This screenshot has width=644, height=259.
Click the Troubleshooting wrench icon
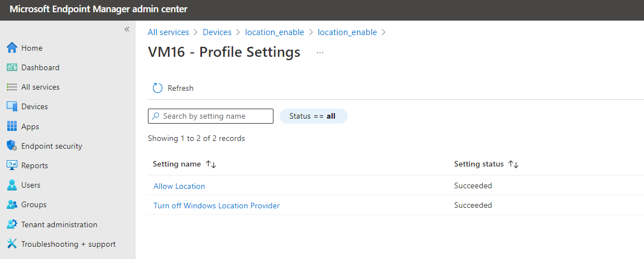pyautogui.click(x=12, y=245)
